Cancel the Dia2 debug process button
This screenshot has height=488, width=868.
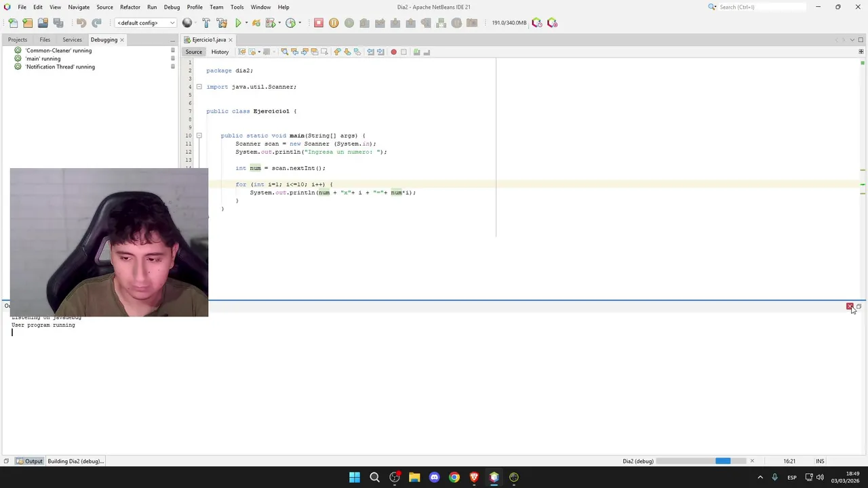tap(751, 461)
